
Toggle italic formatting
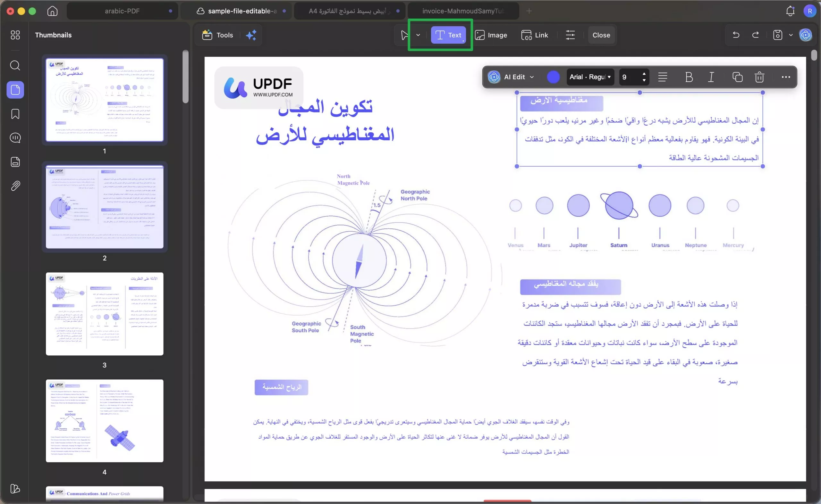(711, 77)
